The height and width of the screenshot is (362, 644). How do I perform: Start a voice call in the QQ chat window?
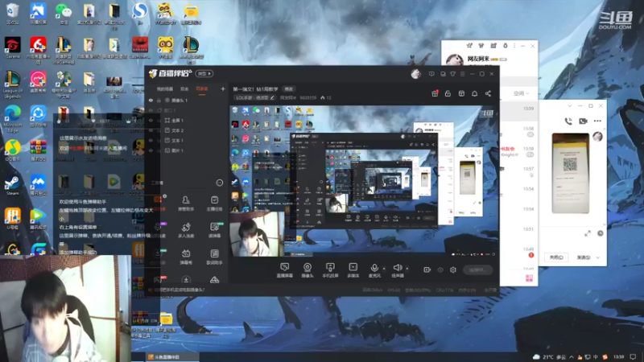pos(568,121)
